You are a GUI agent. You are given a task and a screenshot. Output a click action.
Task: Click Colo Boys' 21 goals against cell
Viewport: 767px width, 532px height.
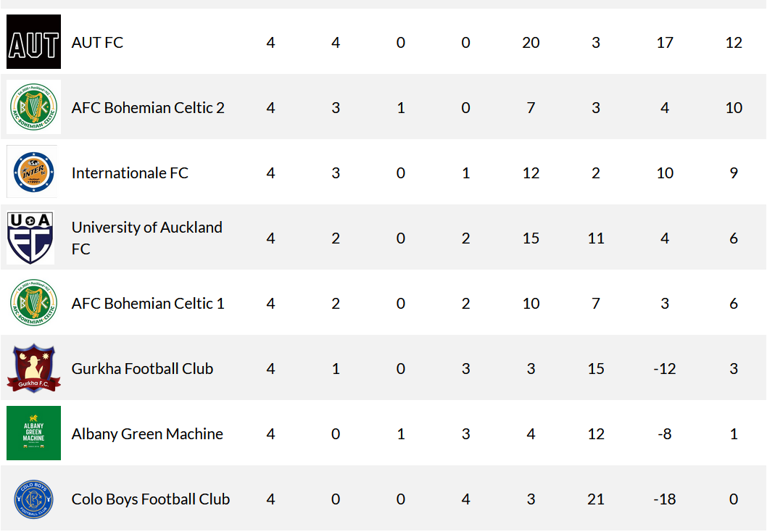coord(596,499)
